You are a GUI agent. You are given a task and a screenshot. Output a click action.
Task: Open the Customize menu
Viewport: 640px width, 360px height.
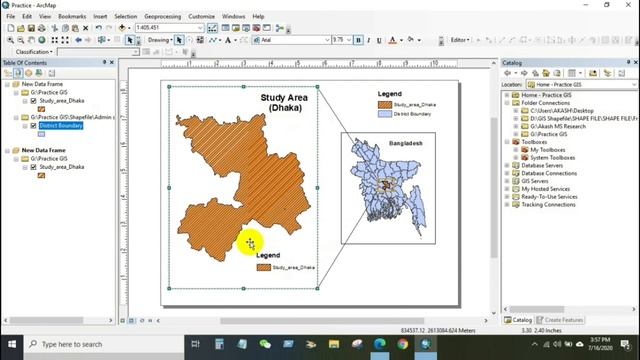pyautogui.click(x=202, y=16)
